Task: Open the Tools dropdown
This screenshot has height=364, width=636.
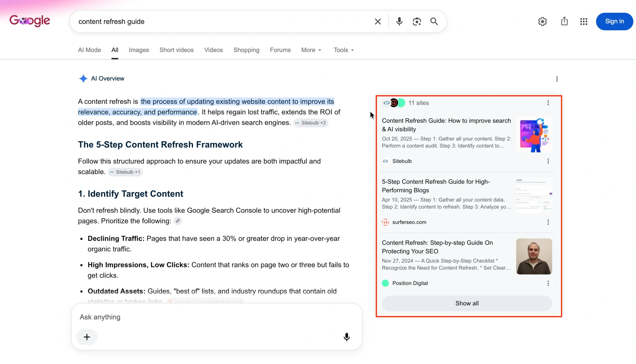Action: click(344, 50)
